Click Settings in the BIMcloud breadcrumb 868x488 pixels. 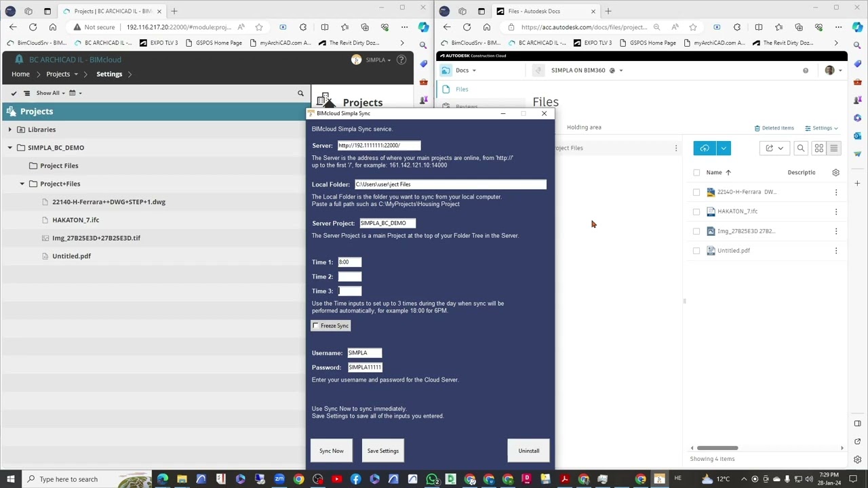pos(109,74)
